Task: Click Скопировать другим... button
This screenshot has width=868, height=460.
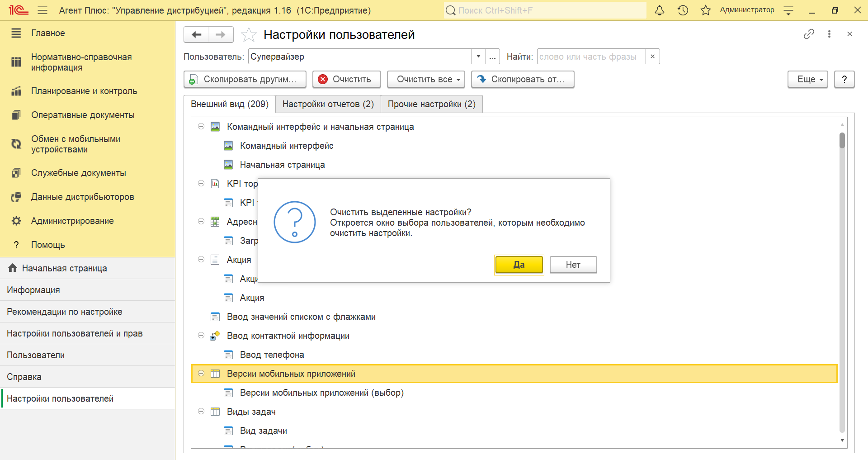Action: tap(245, 79)
